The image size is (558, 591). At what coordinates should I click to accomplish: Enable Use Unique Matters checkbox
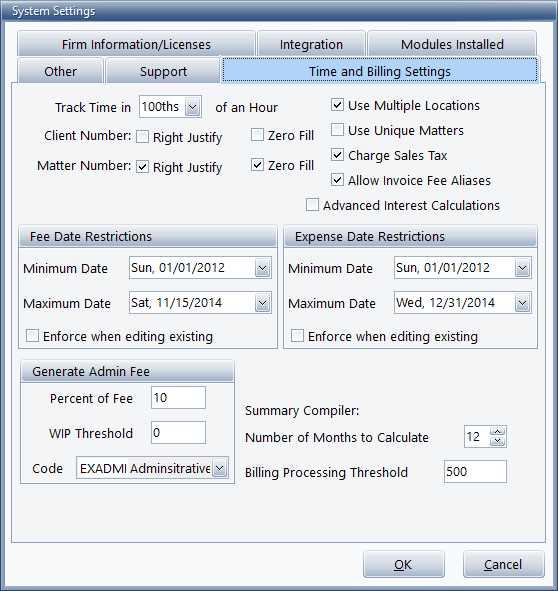[337, 130]
